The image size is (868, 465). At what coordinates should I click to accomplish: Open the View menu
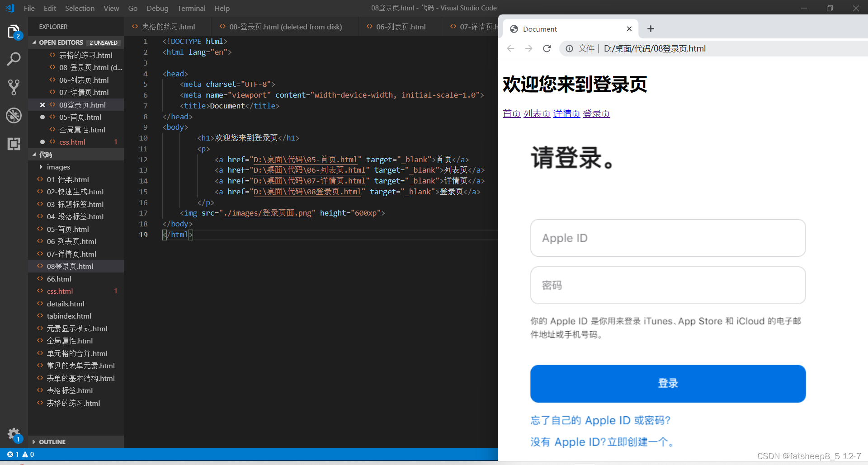tap(111, 8)
